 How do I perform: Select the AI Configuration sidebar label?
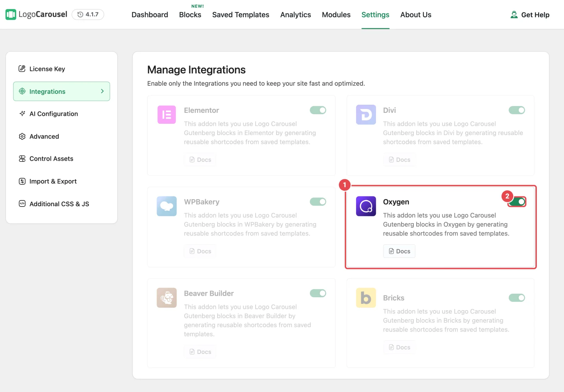[x=54, y=114]
